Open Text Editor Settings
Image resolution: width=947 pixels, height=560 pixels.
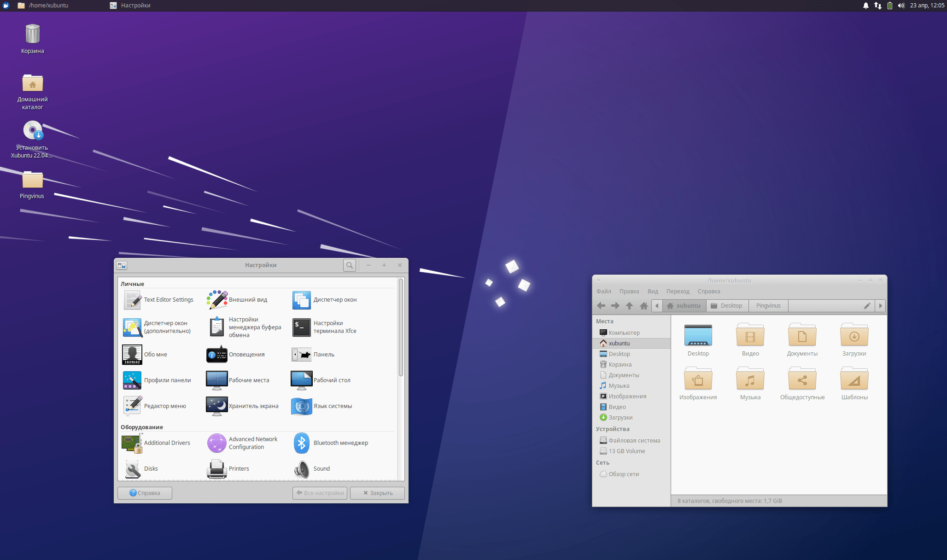(x=158, y=300)
